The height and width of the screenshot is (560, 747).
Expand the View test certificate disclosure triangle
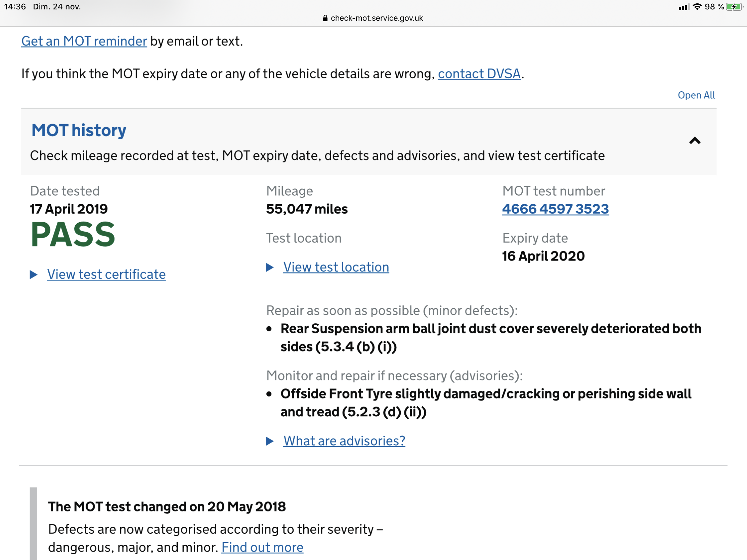pos(34,274)
